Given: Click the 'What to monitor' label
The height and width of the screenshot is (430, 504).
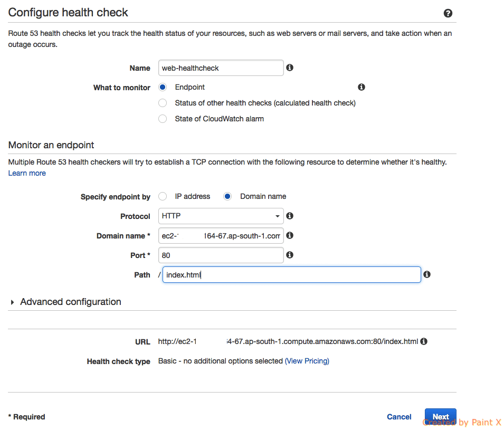Looking at the screenshot, I should [x=122, y=88].
